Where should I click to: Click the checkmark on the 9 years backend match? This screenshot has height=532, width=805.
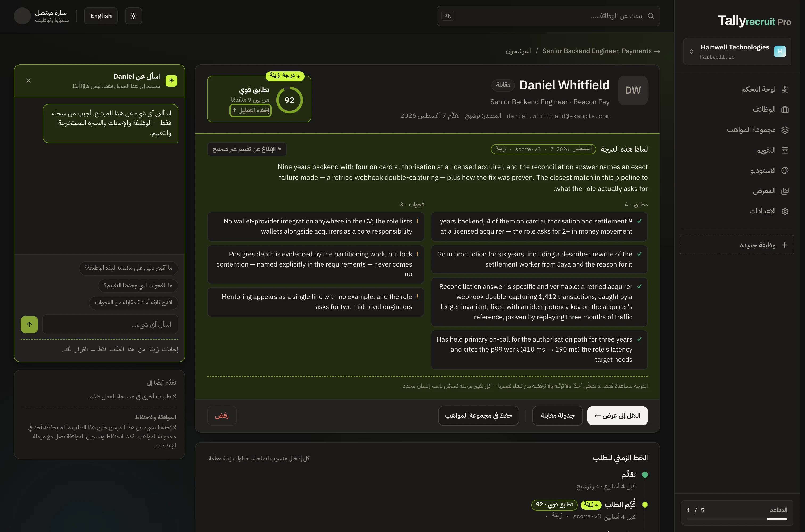coord(639,221)
